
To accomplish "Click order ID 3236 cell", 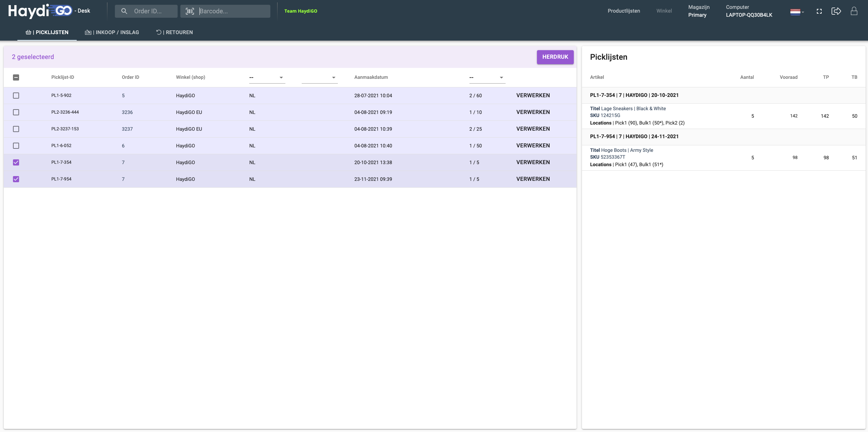I will [127, 112].
